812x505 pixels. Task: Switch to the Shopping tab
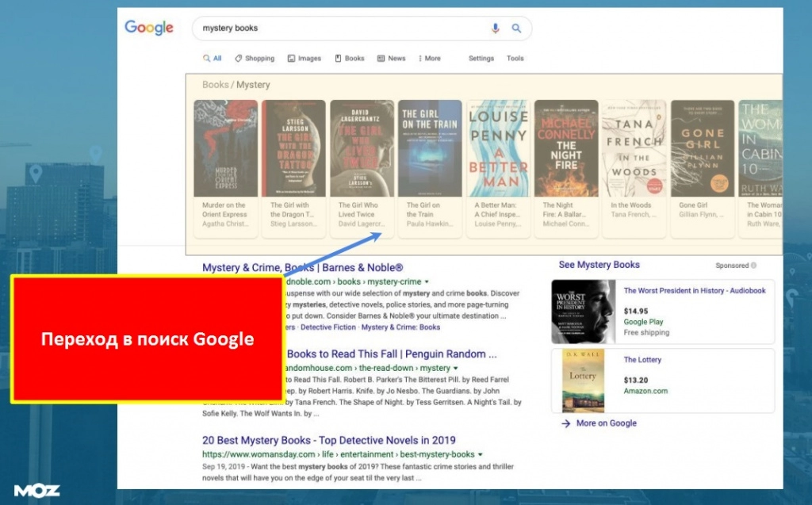click(x=255, y=59)
